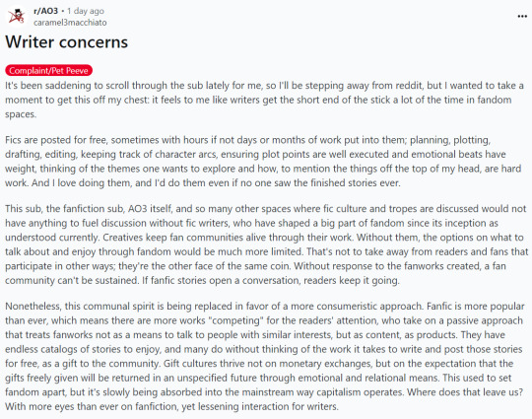The height and width of the screenshot is (419, 532).
Task: Open the three-dot post options menu
Action: pyautogui.click(x=522, y=17)
